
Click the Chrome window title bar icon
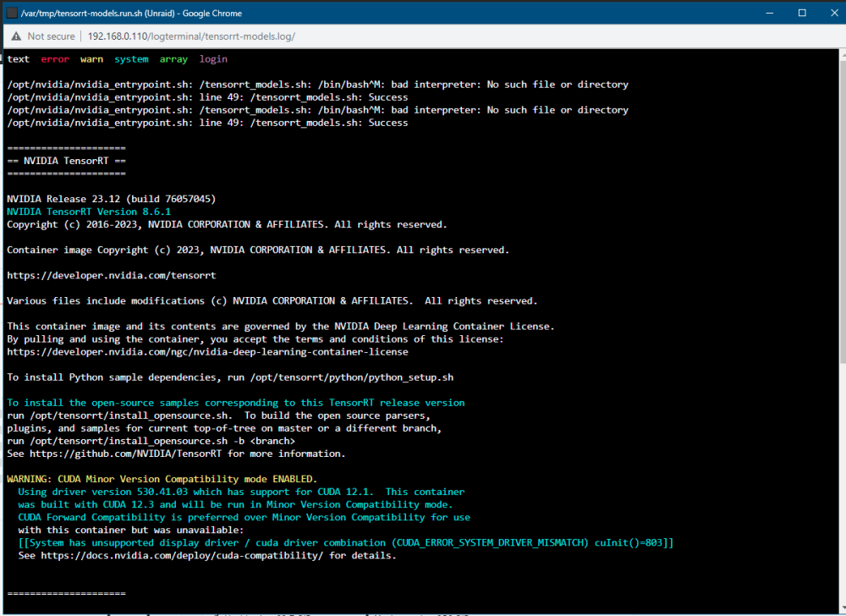(x=12, y=13)
